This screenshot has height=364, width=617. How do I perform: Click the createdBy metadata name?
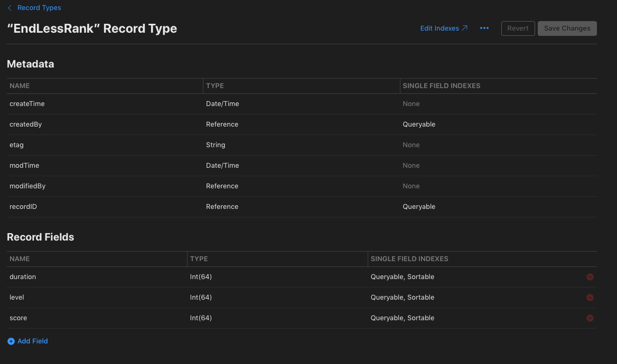click(25, 124)
